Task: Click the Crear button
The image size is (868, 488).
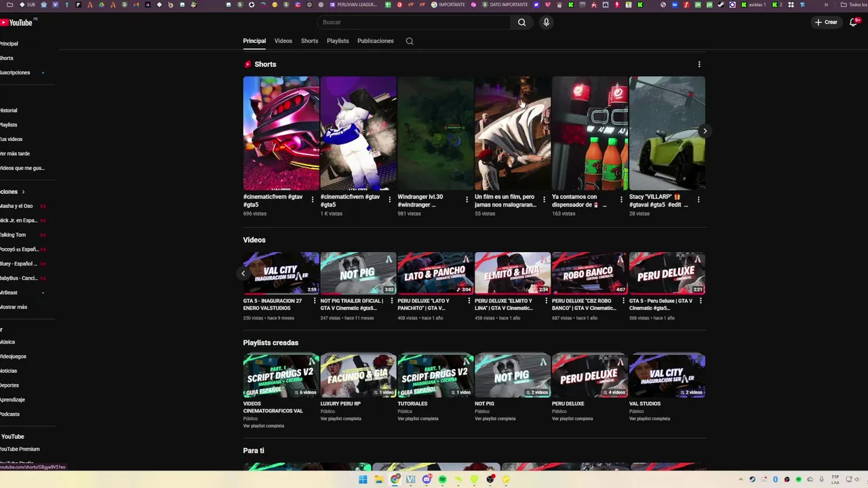Action: 826,22
